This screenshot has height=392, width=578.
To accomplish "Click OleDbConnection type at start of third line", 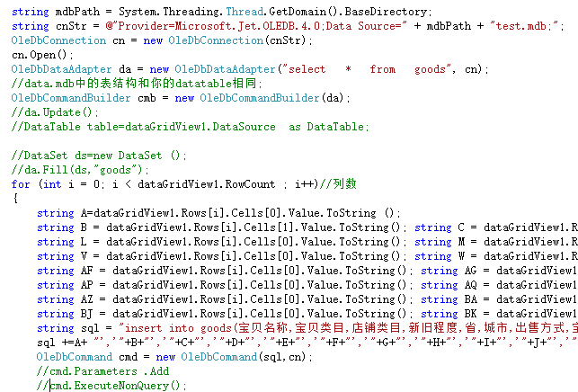I will click(x=58, y=40).
